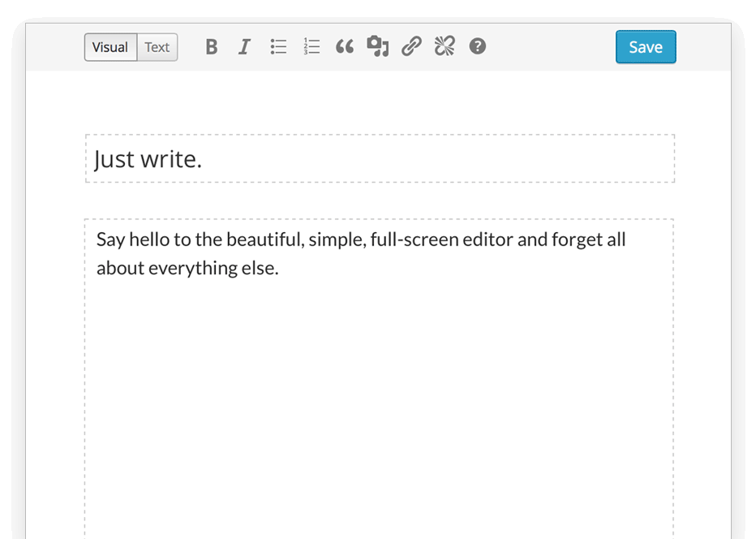Apply blockquote formatting

tap(345, 47)
